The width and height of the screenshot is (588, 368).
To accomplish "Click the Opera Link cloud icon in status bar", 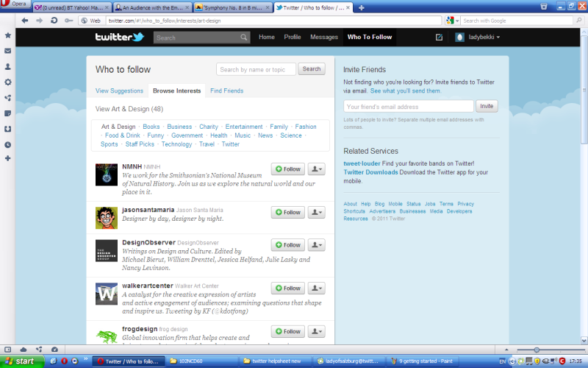I will pos(24,350).
